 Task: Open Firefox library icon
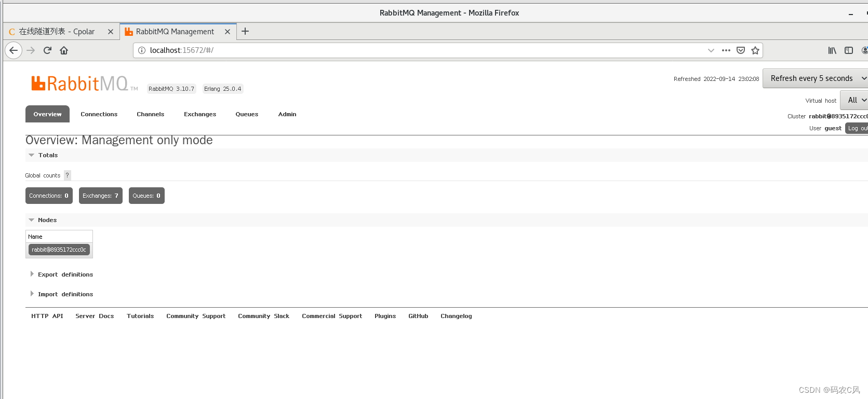(832, 50)
